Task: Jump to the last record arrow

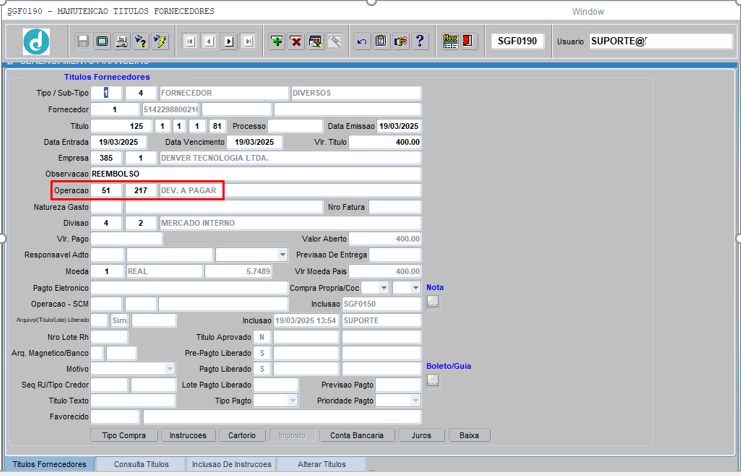Action: [248, 41]
